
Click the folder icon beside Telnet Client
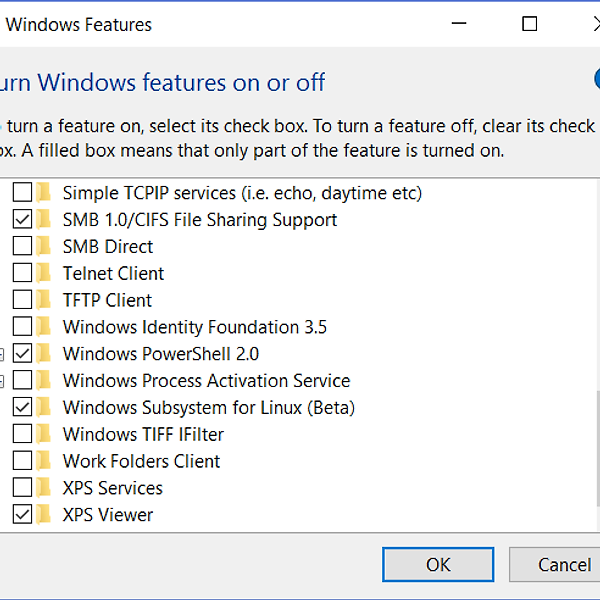(44, 273)
